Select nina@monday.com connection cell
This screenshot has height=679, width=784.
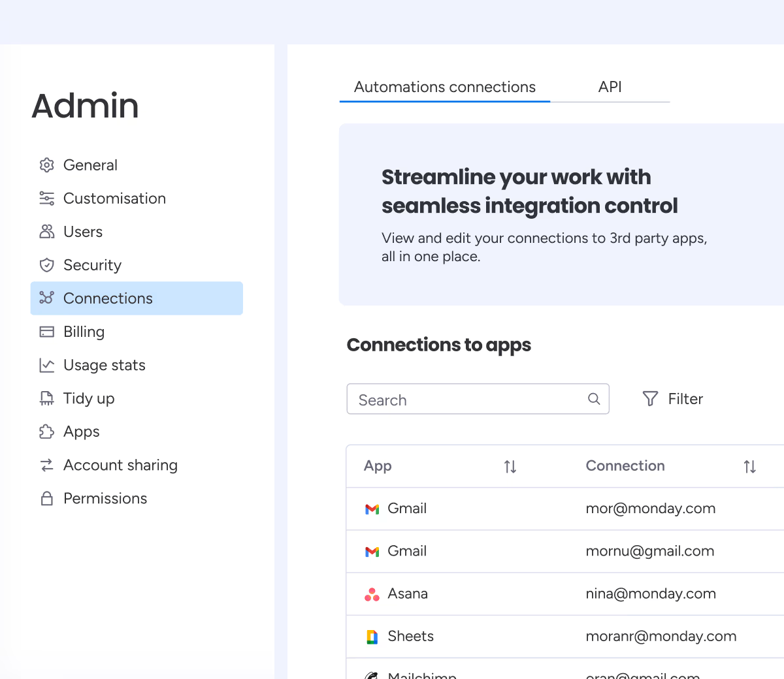click(x=651, y=593)
